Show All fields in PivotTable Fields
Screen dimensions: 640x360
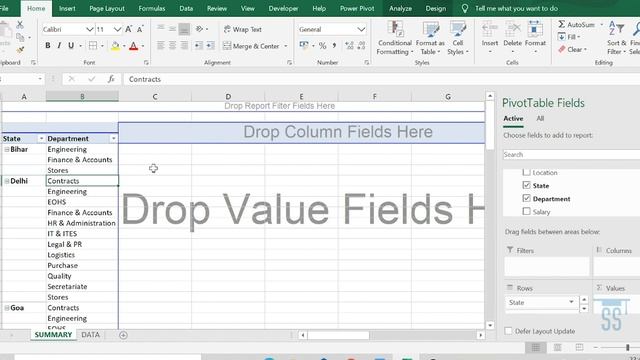click(540, 118)
